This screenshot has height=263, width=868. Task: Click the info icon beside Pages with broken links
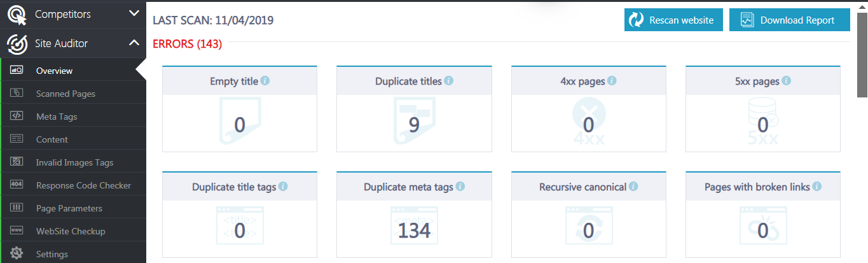pos(817,187)
